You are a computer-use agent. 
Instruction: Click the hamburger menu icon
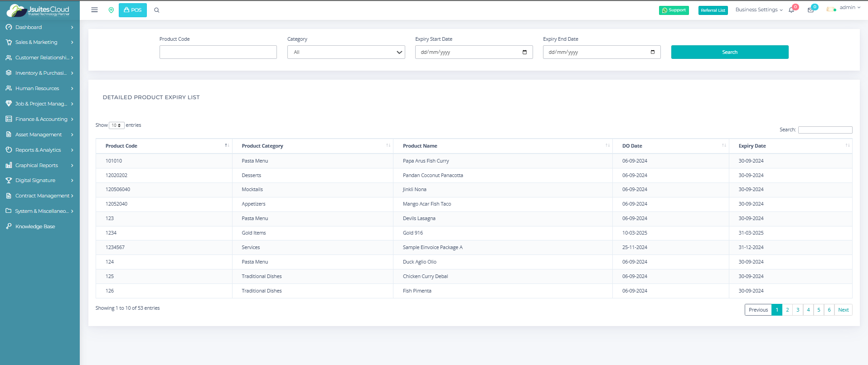coord(94,10)
